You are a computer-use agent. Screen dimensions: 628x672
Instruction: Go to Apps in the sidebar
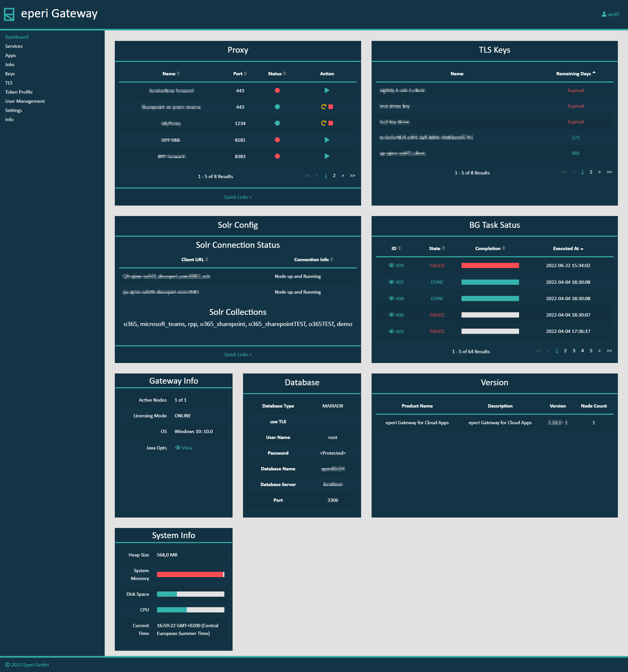click(x=10, y=55)
